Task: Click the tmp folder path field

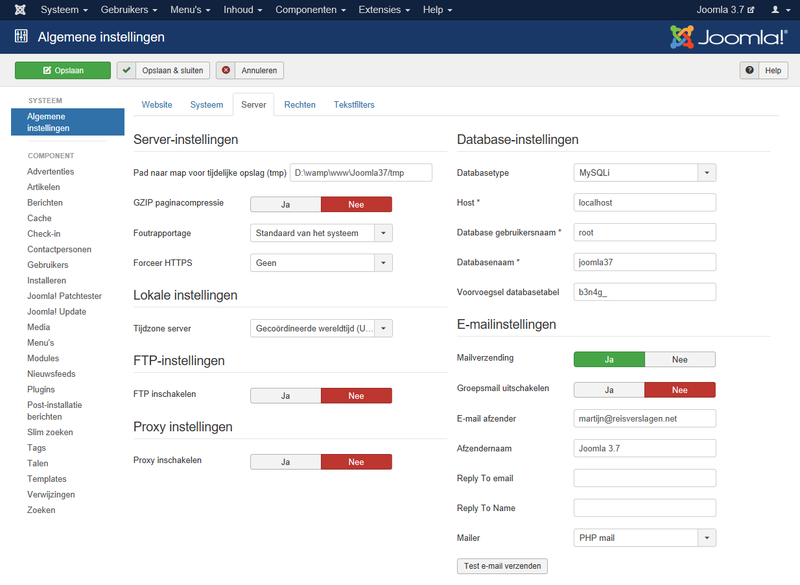Action: pos(361,173)
